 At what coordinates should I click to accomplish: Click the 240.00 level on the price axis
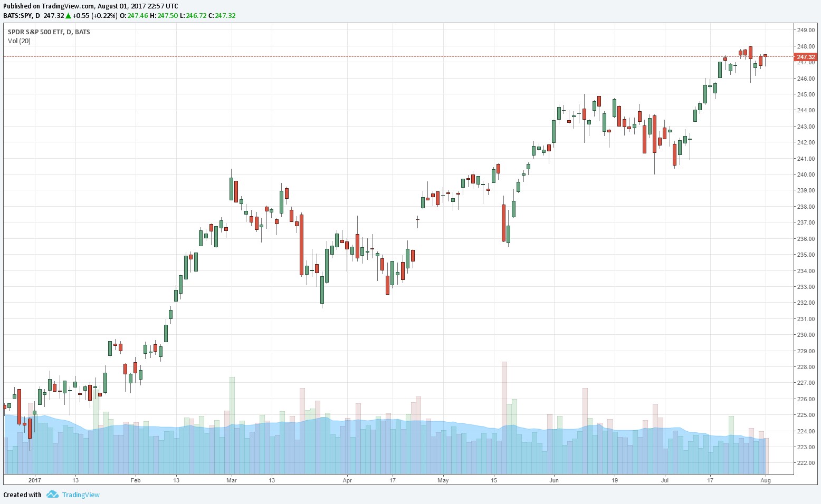coord(806,175)
